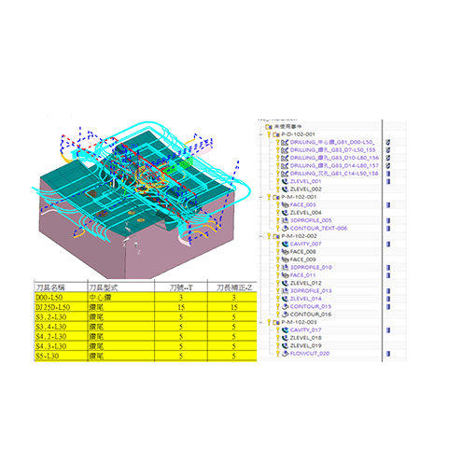This screenshot has width=476, height=476.
Task: Toggle the lightbulb visibility of P-M-102-002
Action: tap(269, 236)
